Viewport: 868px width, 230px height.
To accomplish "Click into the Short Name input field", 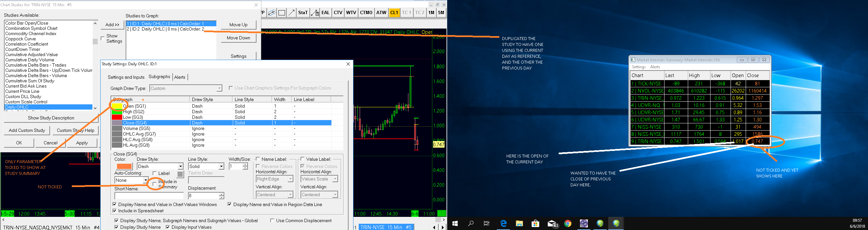I will click(149, 196).
